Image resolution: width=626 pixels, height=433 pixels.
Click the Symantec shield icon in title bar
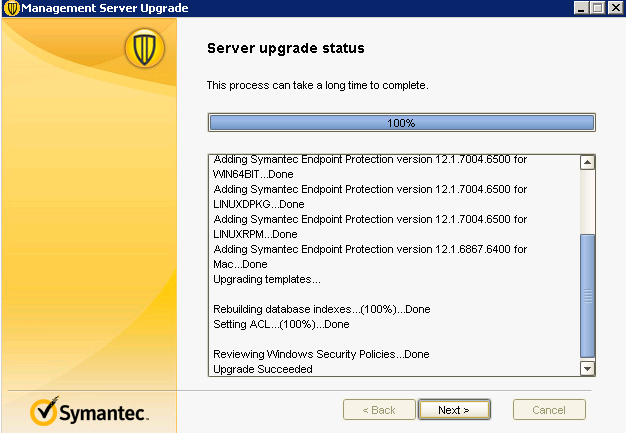click(12, 8)
